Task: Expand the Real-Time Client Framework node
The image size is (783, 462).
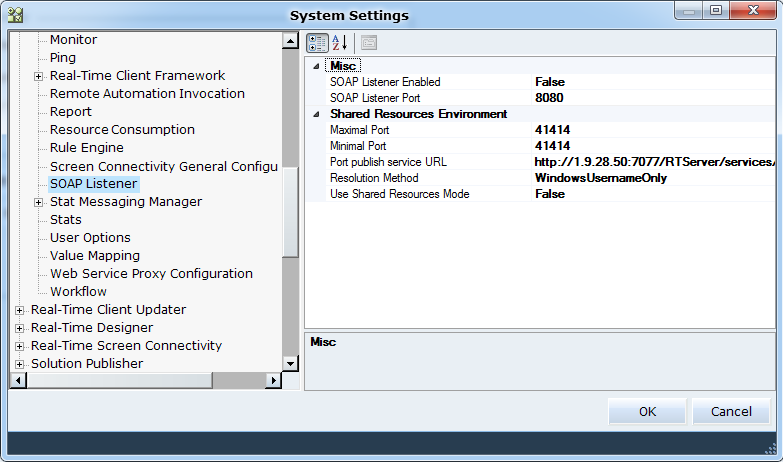Action: tap(39, 76)
